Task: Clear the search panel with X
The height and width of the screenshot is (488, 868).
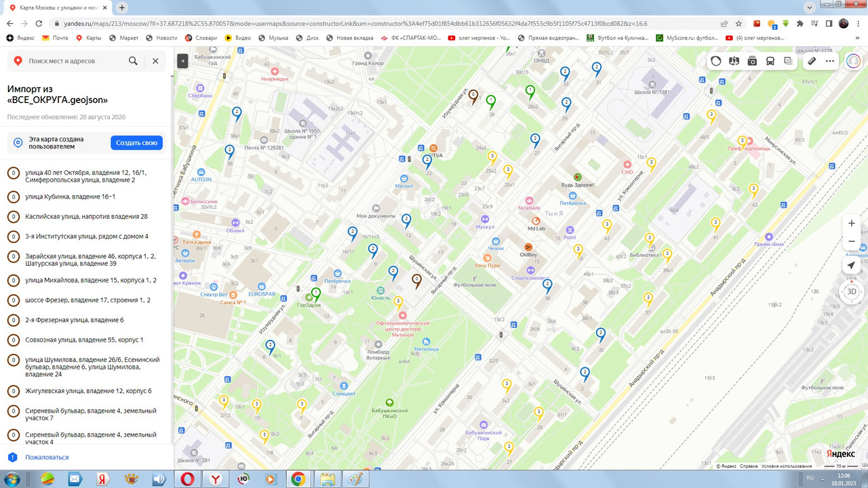Action: [155, 61]
